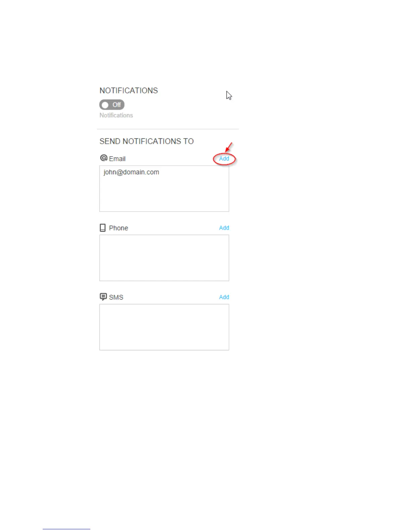Click inside the Phone list box
411x532 pixels.
(x=164, y=258)
